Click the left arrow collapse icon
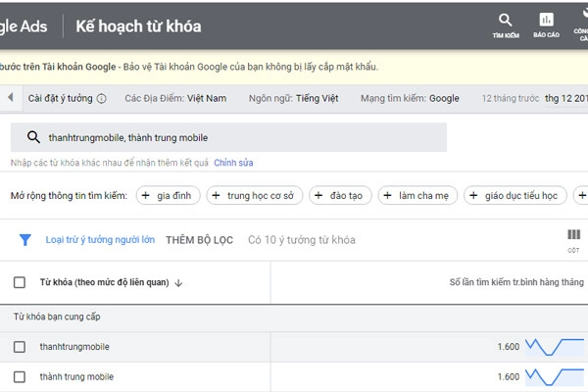 tap(10, 98)
